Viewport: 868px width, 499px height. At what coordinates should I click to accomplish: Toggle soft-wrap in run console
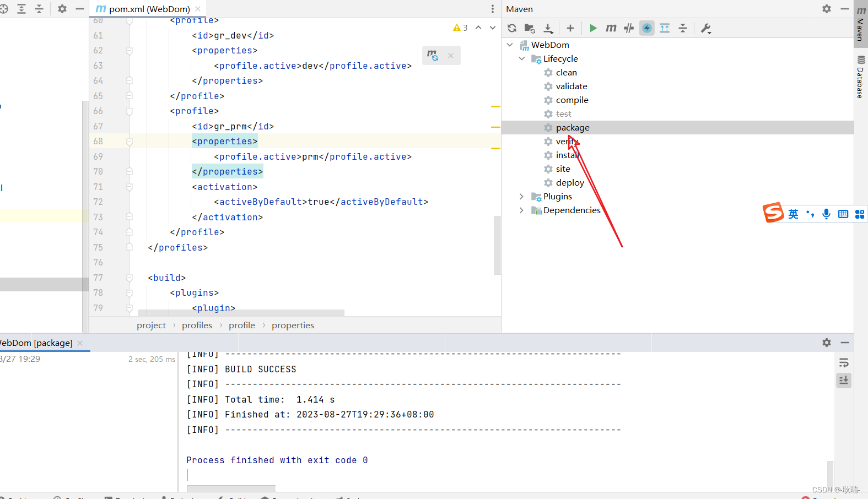pos(844,363)
